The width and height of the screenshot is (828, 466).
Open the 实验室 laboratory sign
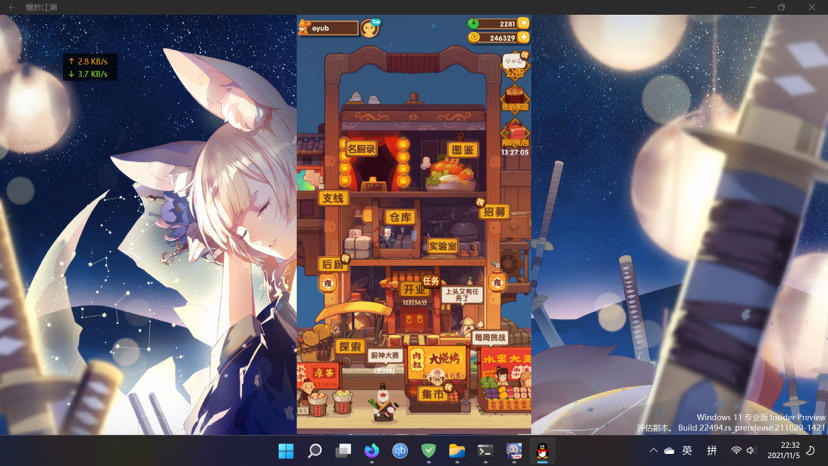pyautogui.click(x=443, y=246)
